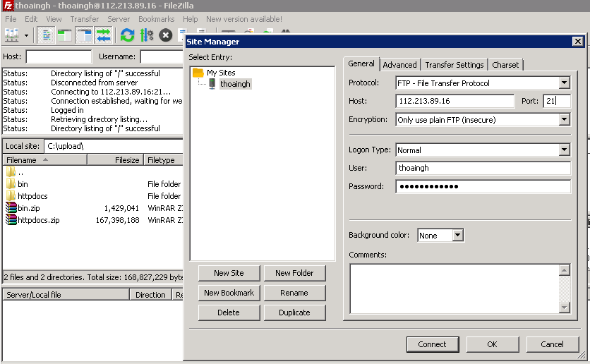Image resolution: width=590 pixels, height=364 pixels.
Task: Open the Bookmarks menu
Action: pyautogui.click(x=156, y=19)
